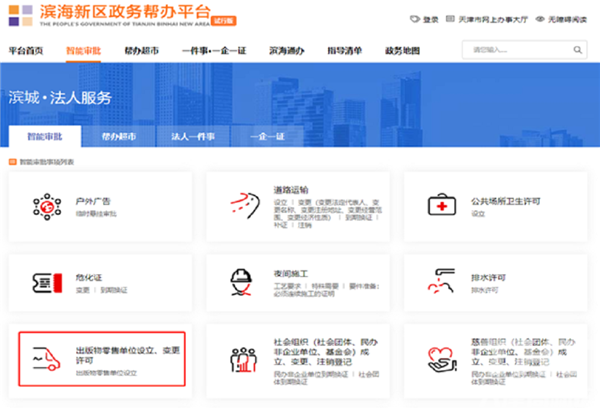Open 出版物零售单位设立、变更许可 title

127,355
